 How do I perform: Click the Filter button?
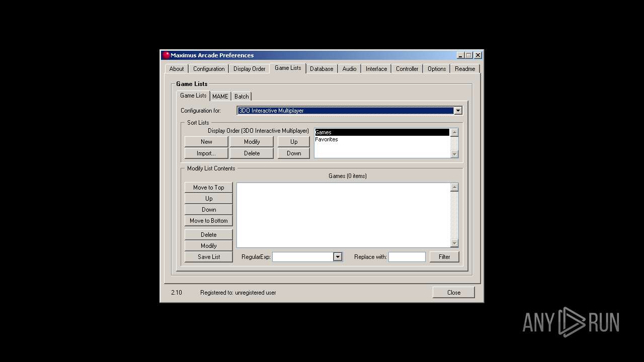444,257
